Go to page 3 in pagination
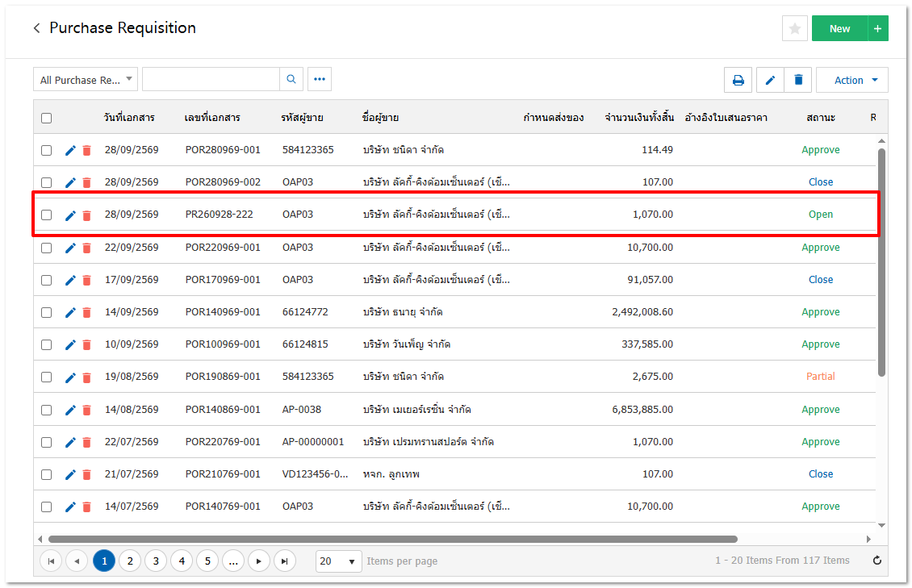 (x=156, y=561)
